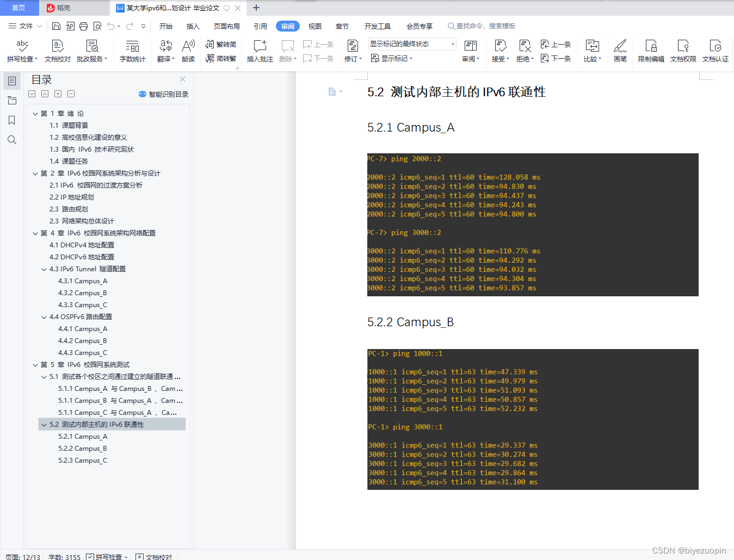Click 智能识别目录 button
This screenshot has width=734, height=560.
(x=164, y=94)
